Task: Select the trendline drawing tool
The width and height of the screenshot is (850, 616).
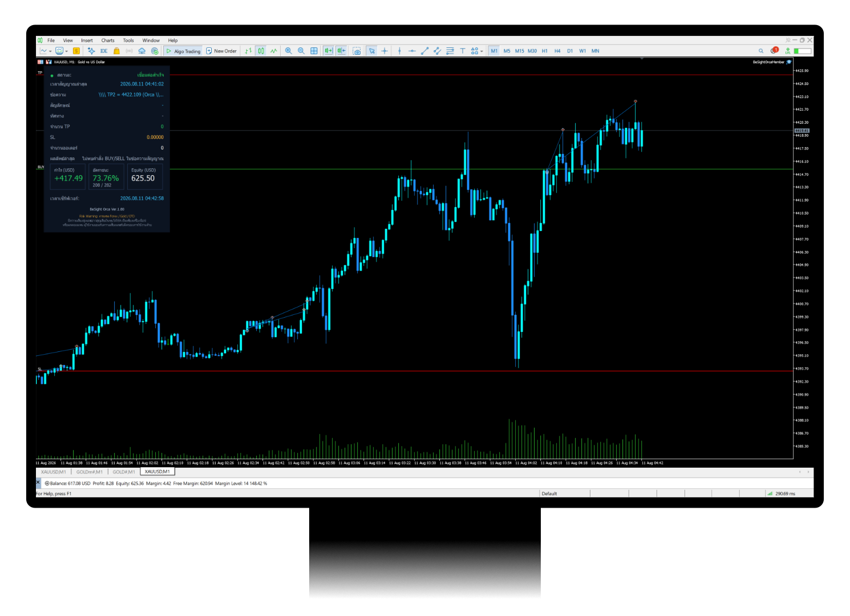Action: tap(424, 51)
